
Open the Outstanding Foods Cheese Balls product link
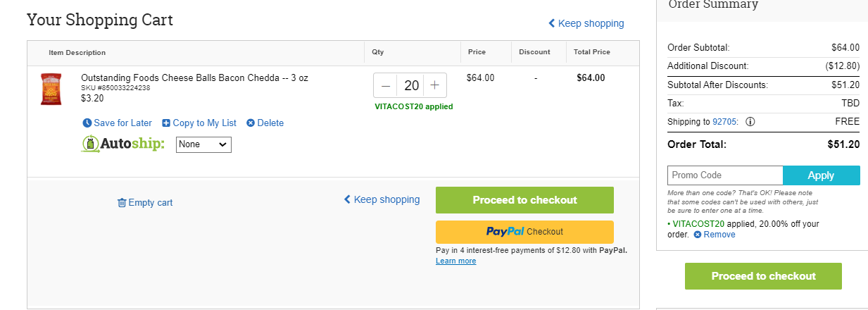click(x=194, y=77)
